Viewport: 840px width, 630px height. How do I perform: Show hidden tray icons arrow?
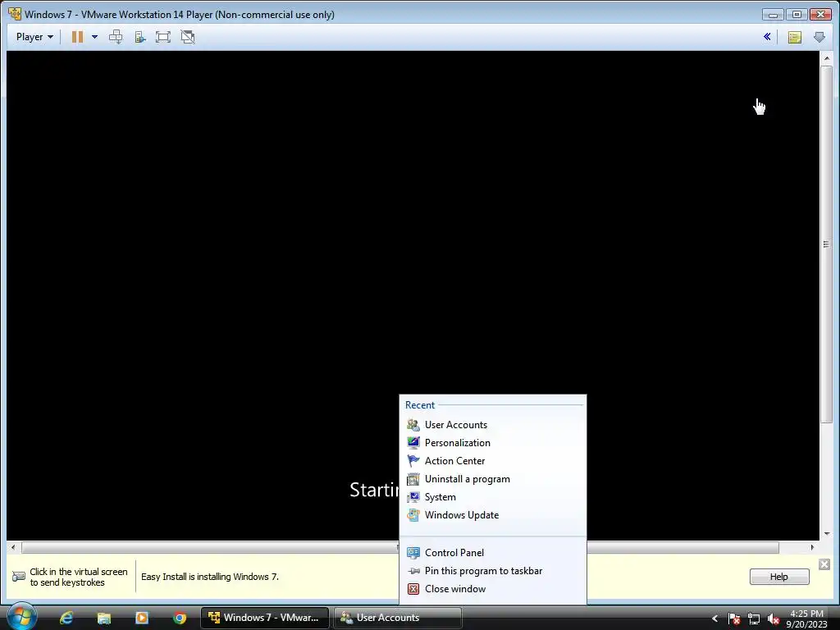(714, 619)
